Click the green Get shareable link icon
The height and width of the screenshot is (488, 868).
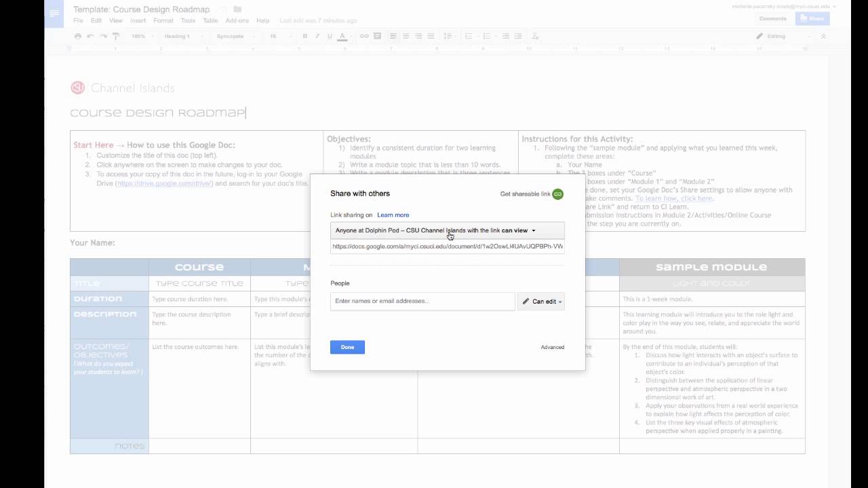(558, 194)
